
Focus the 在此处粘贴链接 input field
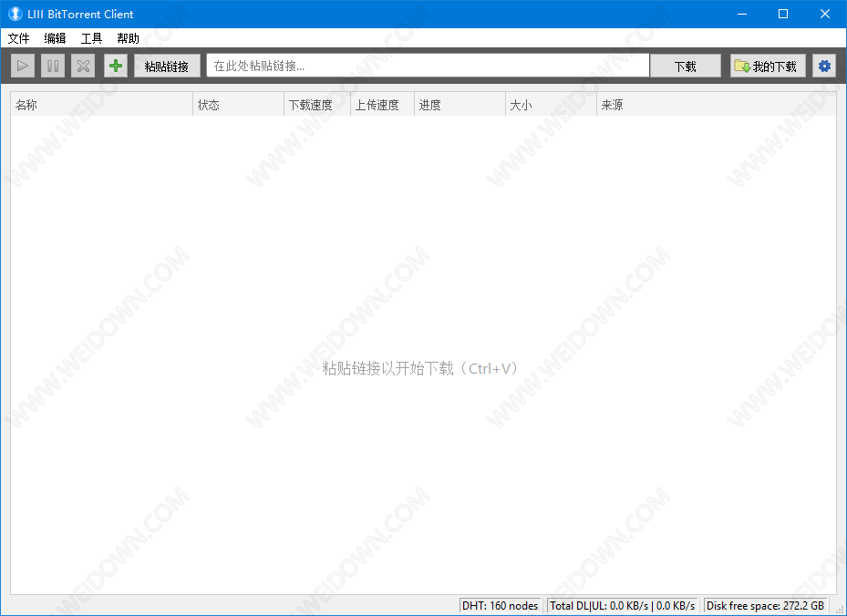tap(428, 66)
